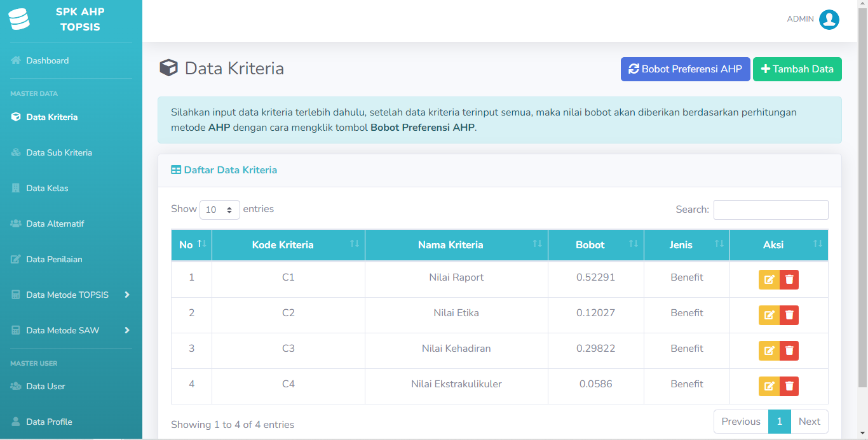The image size is (868, 440).
Task: Open the Show entries count dropdown
Action: tap(219, 210)
